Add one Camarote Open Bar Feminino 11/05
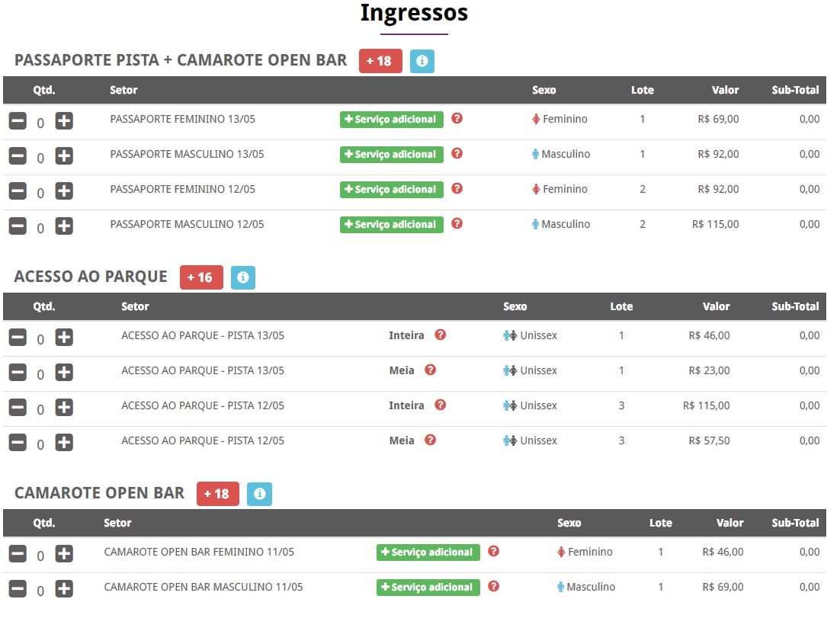This screenshot has width=840, height=631. click(x=64, y=553)
